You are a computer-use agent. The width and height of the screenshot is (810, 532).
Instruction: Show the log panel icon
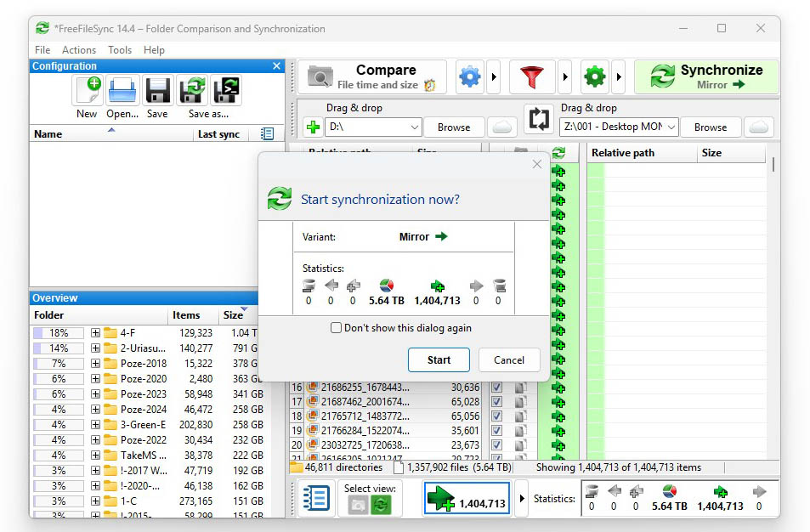(316, 499)
